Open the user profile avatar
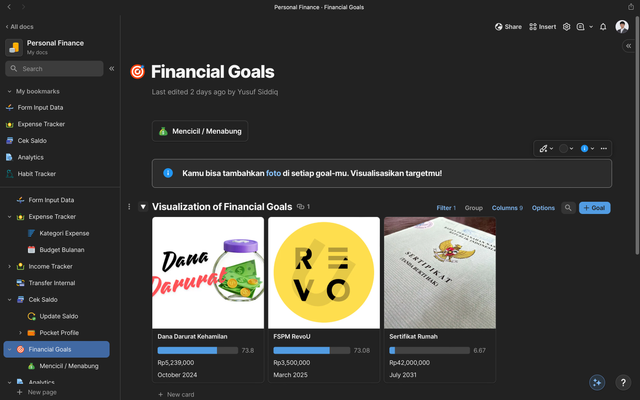This screenshot has height=400, width=640. point(622,27)
